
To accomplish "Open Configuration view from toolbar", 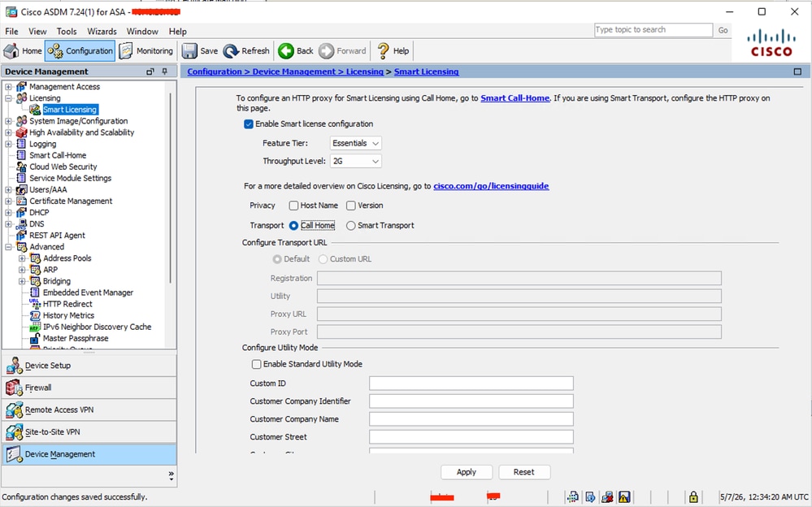I will pos(80,50).
